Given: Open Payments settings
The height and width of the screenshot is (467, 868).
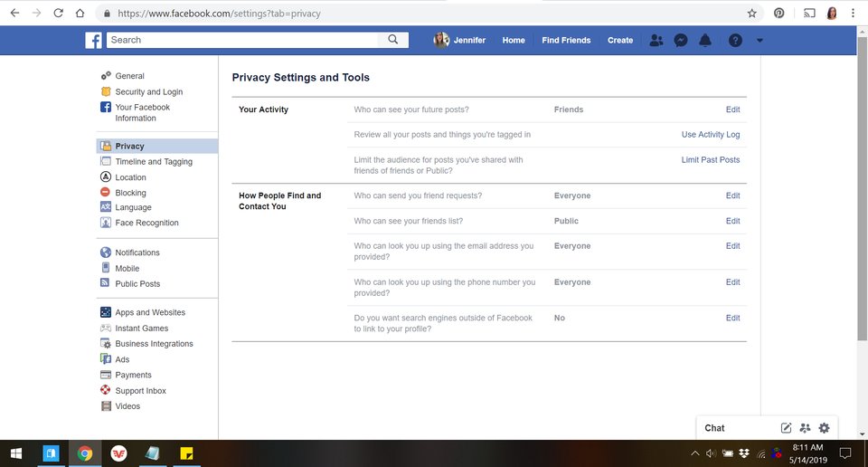Looking at the screenshot, I should (x=133, y=375).
